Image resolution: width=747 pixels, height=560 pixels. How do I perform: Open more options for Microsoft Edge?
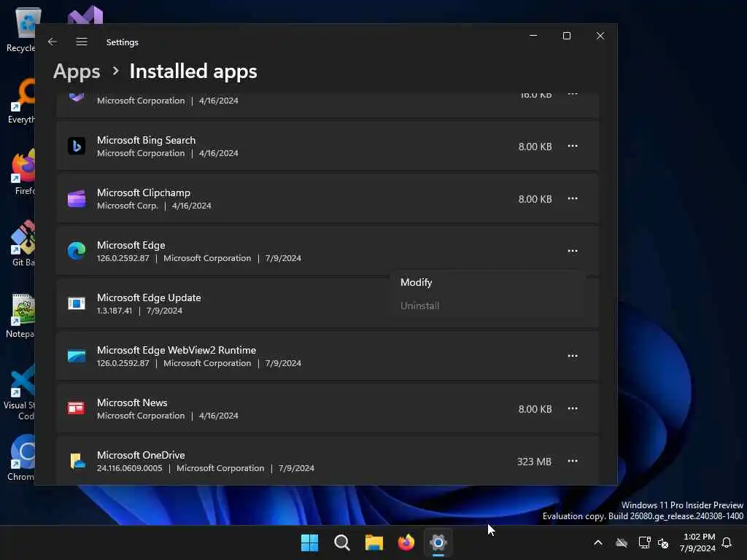(x=573, y=251)
